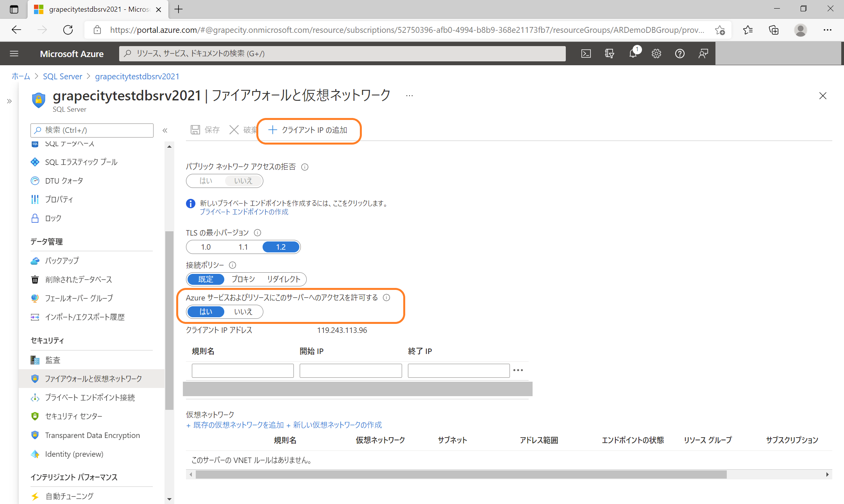
Task: Click the Azure global search bar
Action: point(342,54)
